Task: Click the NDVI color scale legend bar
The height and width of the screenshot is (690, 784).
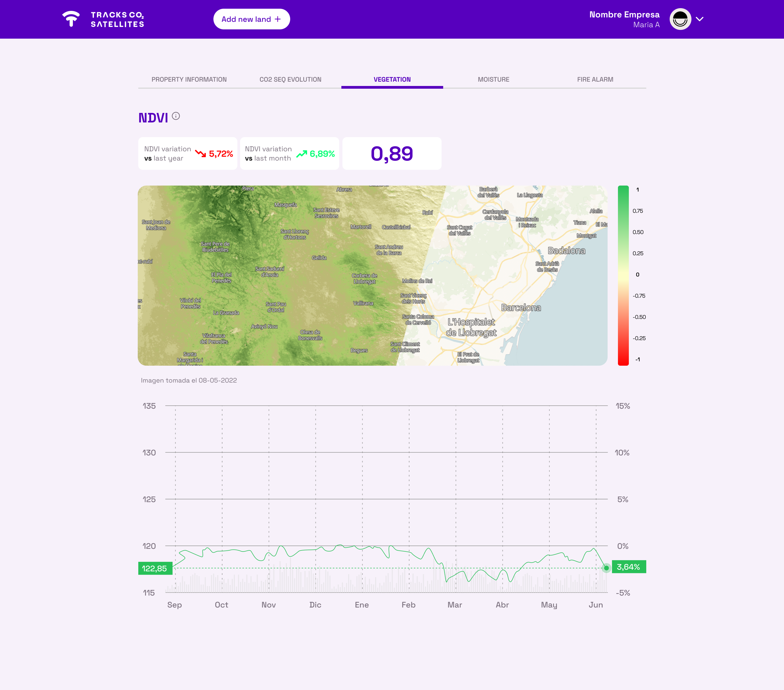Action: tap(623, 275)
